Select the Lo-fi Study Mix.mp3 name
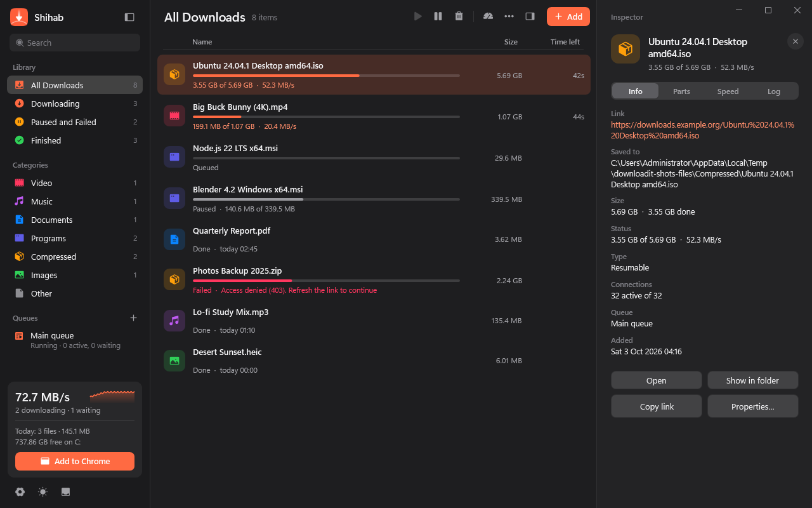Screen dimensions: 812x508 (x=231, y=312)
